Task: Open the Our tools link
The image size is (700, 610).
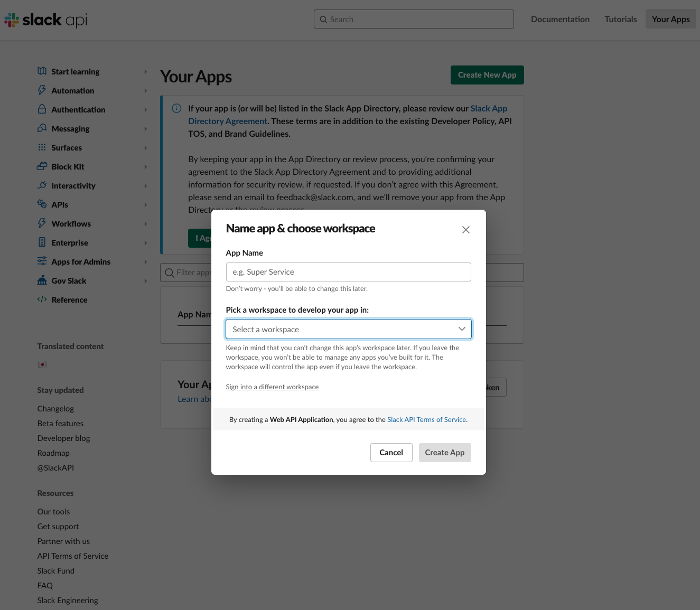Action: pos(53,512)
